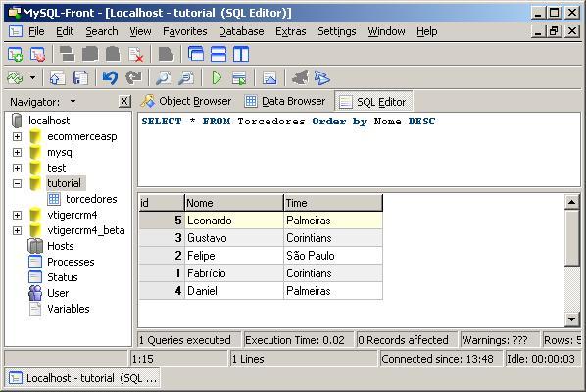Select localhost in the Navigator tree

pyautogui.click(x=49, y=121)
